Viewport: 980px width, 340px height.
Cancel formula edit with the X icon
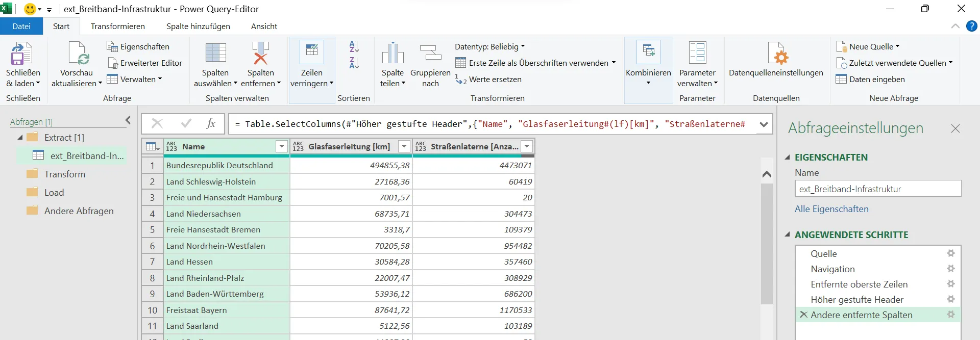pos(157,123)
